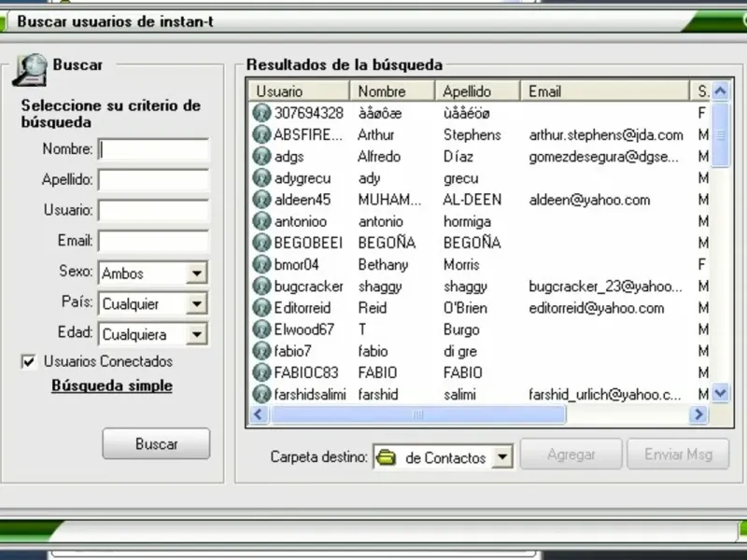Select user icon for BEGOBEEI row

pos(261,243)
